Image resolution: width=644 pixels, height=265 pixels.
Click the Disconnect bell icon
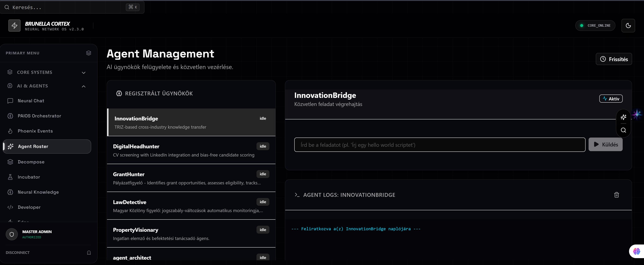(89, 253)
